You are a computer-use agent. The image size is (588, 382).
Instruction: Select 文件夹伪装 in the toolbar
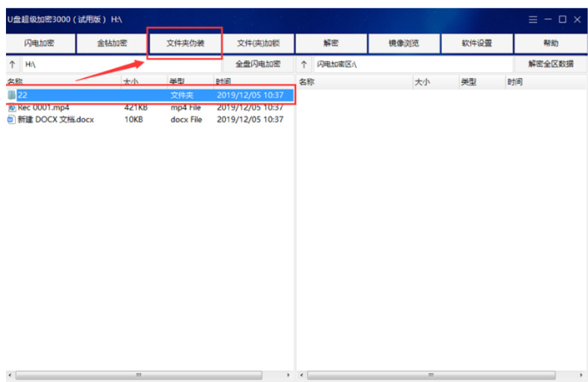click(185, 44)
